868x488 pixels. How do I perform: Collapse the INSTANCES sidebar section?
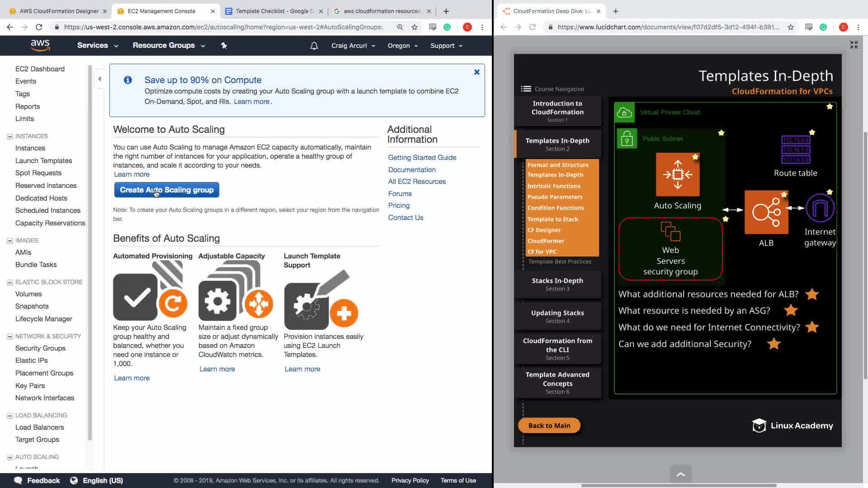tap(9, 136)
